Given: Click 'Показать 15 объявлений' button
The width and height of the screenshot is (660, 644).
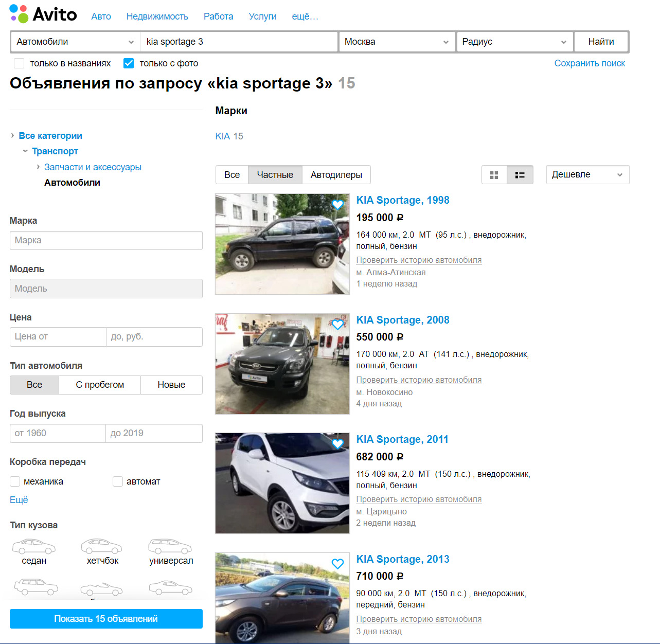Looking at the screenshot, I should pos(106,619).
